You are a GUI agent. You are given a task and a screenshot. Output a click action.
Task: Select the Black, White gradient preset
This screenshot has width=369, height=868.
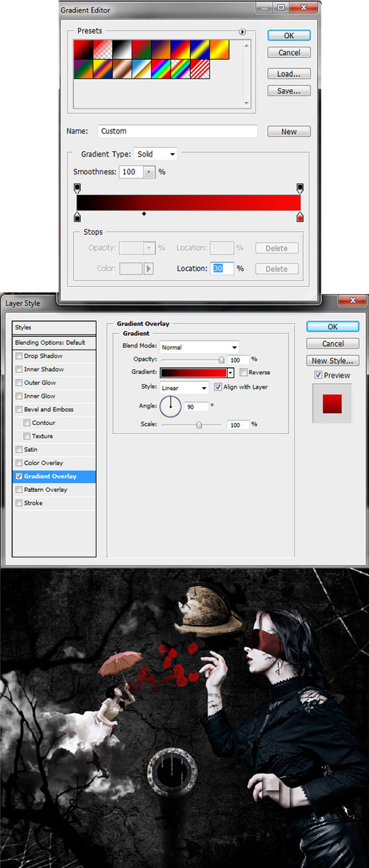pos(122,49)
